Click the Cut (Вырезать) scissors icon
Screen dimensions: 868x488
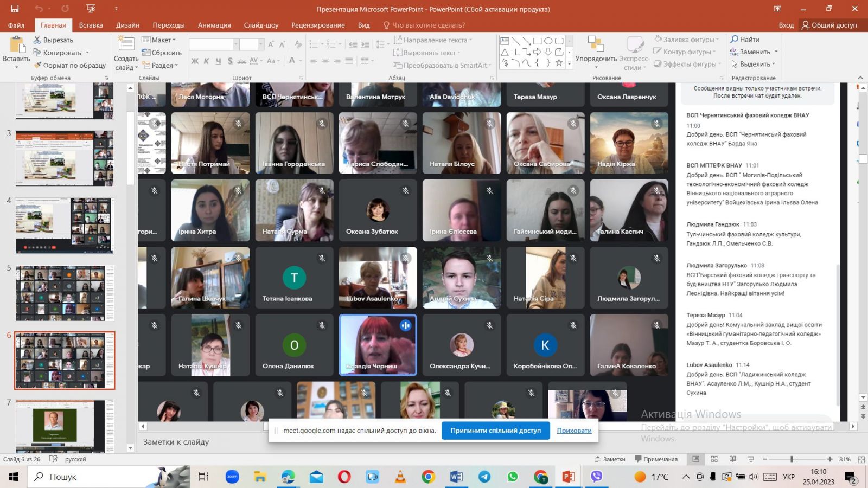coord(37,40)
